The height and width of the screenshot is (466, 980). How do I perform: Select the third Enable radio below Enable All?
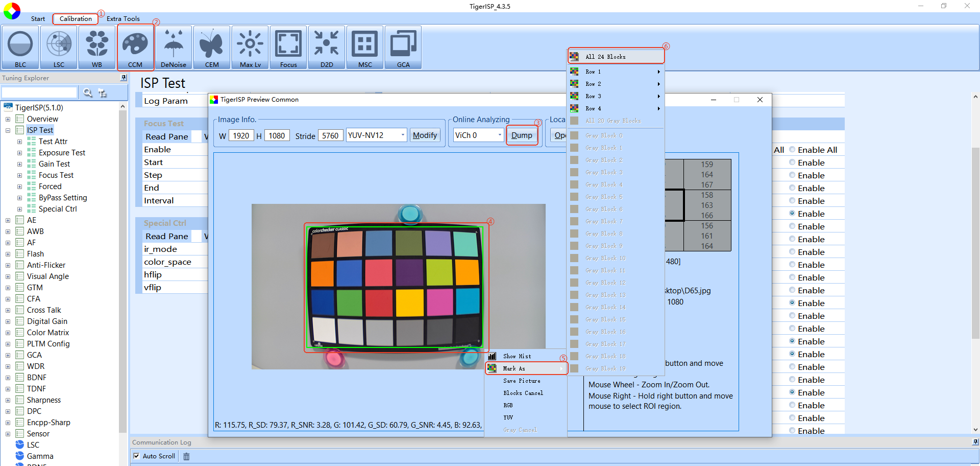pyautogui.click(x=792, y=188)
